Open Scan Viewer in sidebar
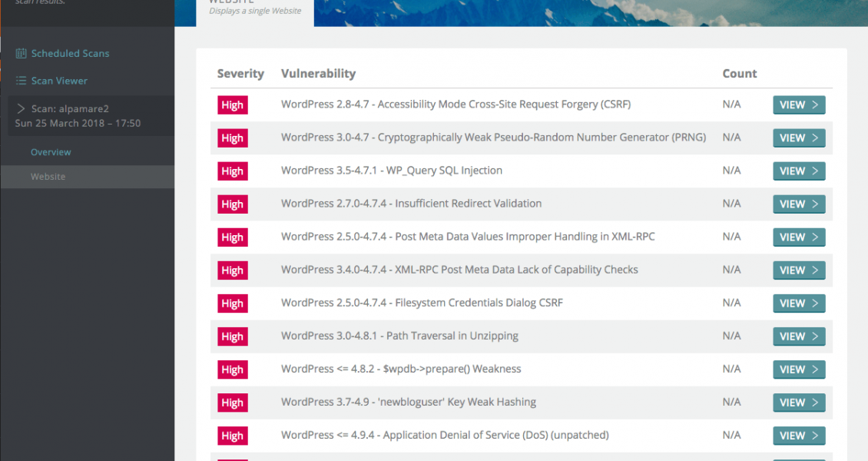Viewport: 868px width, 461px height. 59,81
